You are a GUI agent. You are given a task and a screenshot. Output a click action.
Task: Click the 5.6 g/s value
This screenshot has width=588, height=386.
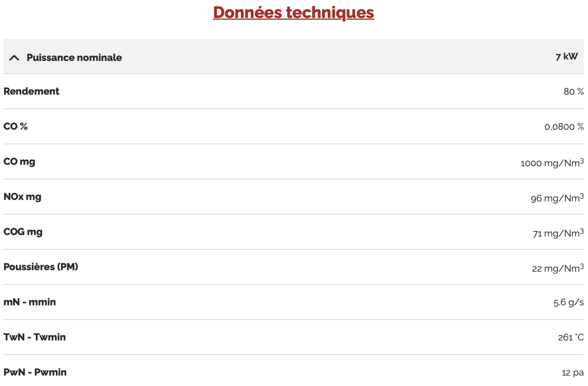(x=568, y=303)
